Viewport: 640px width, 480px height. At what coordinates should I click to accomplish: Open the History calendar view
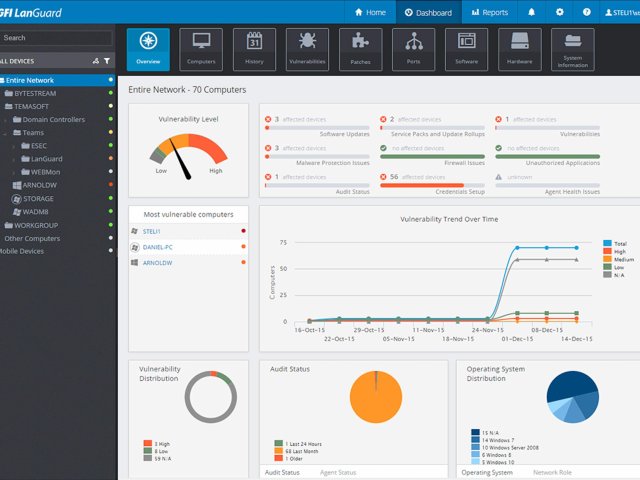[x=254, y=49]
